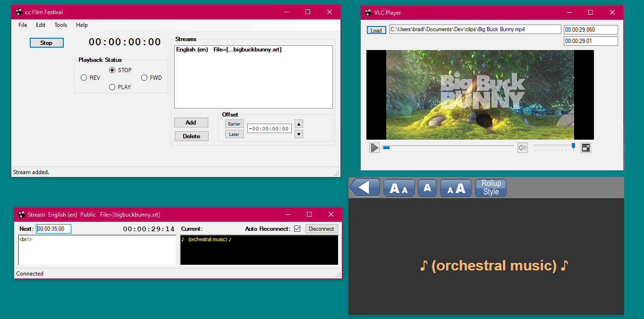Click the offset timecode input field
The height and width of the screenshot is (319, 644).
click(269, 128)
